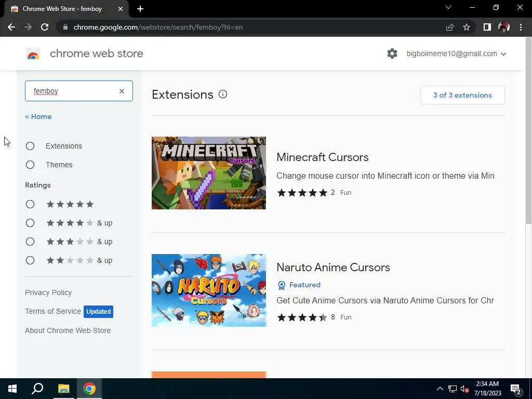This screenshot has height=399, width=532.
Task: Clear the search box with the X icon
Action: click(x=122, y=91)
